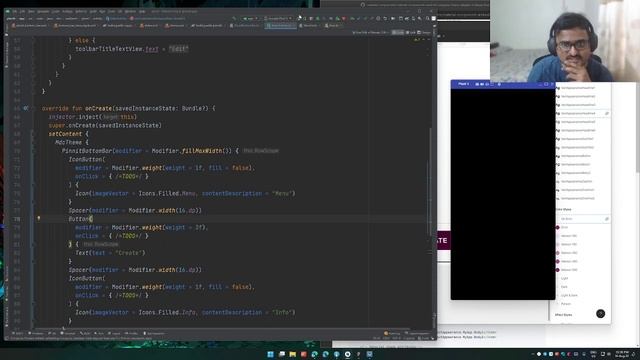Screen dimensions: 640x360
Task: Open the Code menu in Android Studio
Action: click(56, 11)
